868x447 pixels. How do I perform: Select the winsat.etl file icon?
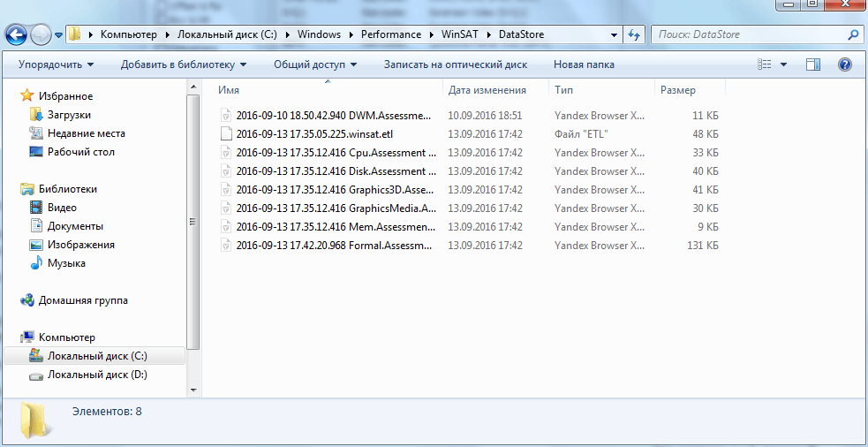(225, 134)
